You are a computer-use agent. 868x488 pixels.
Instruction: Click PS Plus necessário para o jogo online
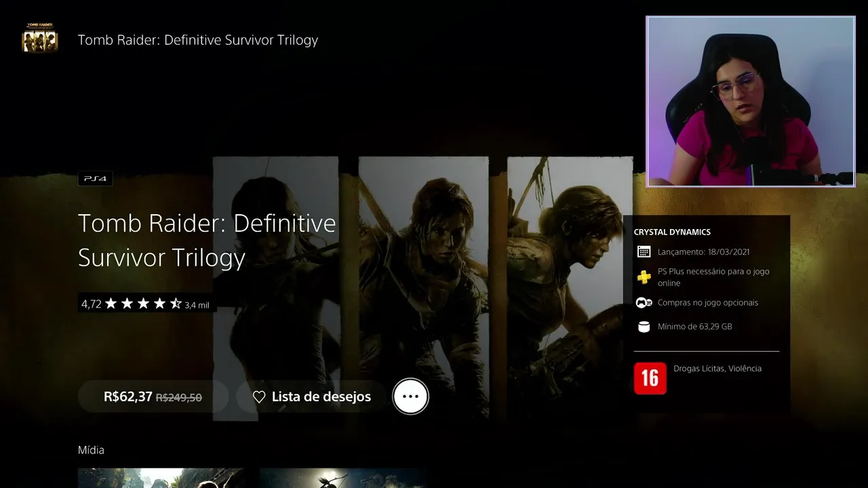(713, 277)
